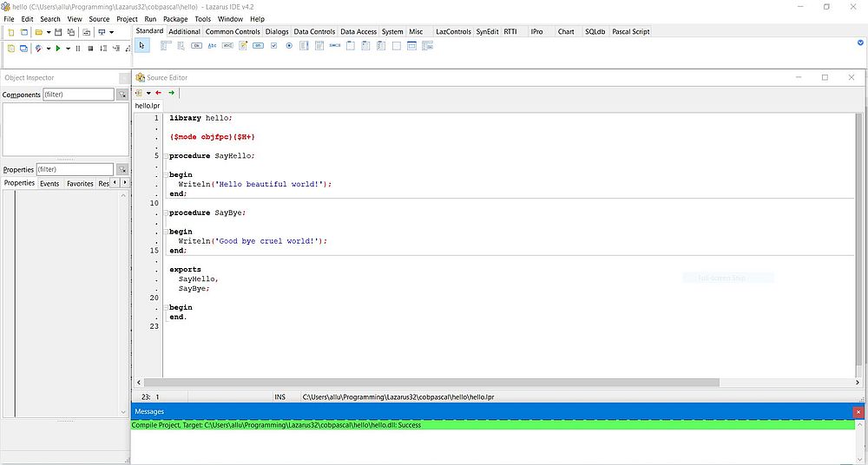868x465 pixels.
Task: Open the build mode dropdown arrow
Action: click(49, 49)
